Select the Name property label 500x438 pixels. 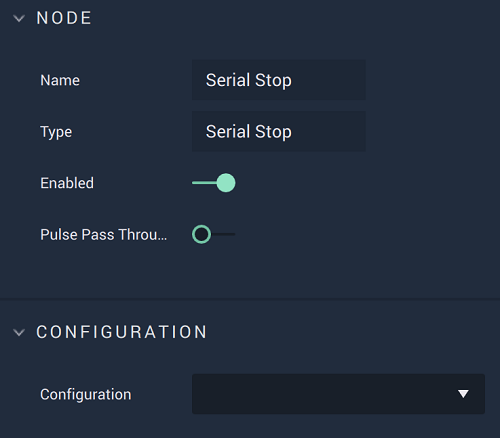60,80
